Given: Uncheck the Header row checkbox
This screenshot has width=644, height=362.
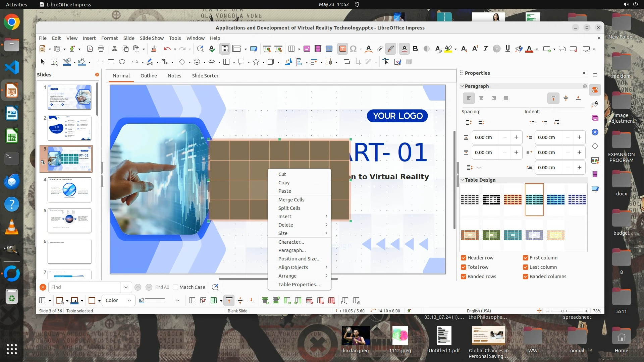Looking at the screenshot, I should [464, 258].
